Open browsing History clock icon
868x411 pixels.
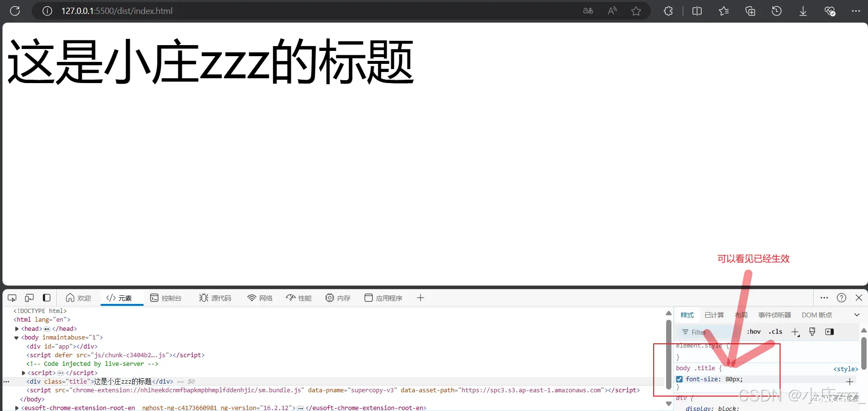[x=777, y=11]
